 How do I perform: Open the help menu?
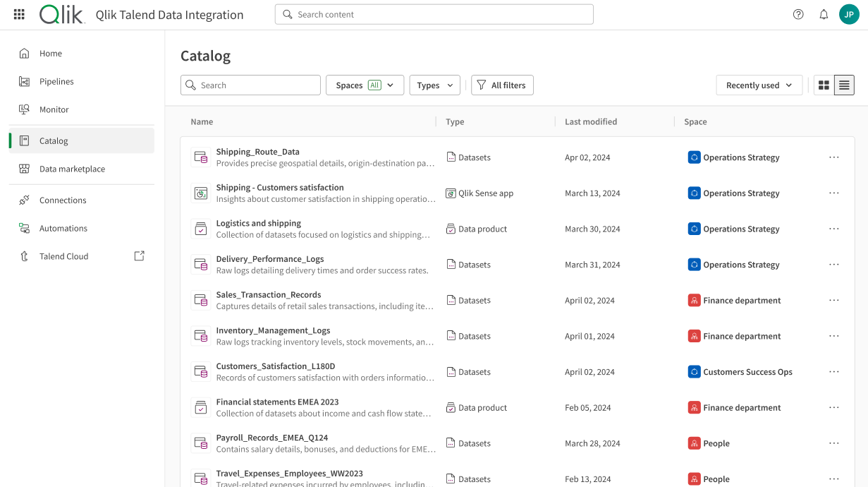pyautogui.click(x=797, y=13)
